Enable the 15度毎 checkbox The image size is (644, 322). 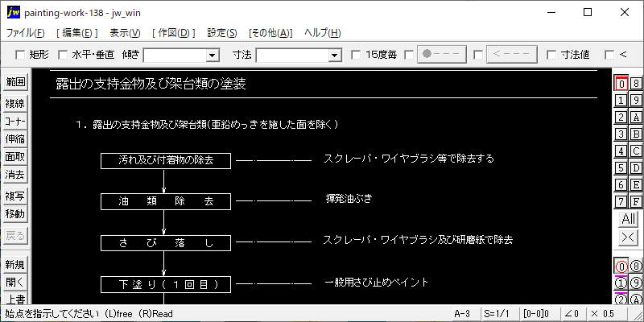point(356,55)
